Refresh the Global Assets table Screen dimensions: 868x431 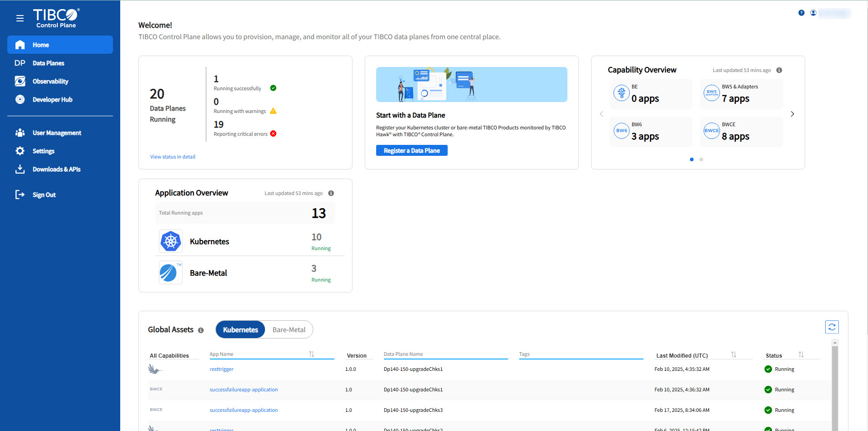pyautogui.click(x=832, y=327)
